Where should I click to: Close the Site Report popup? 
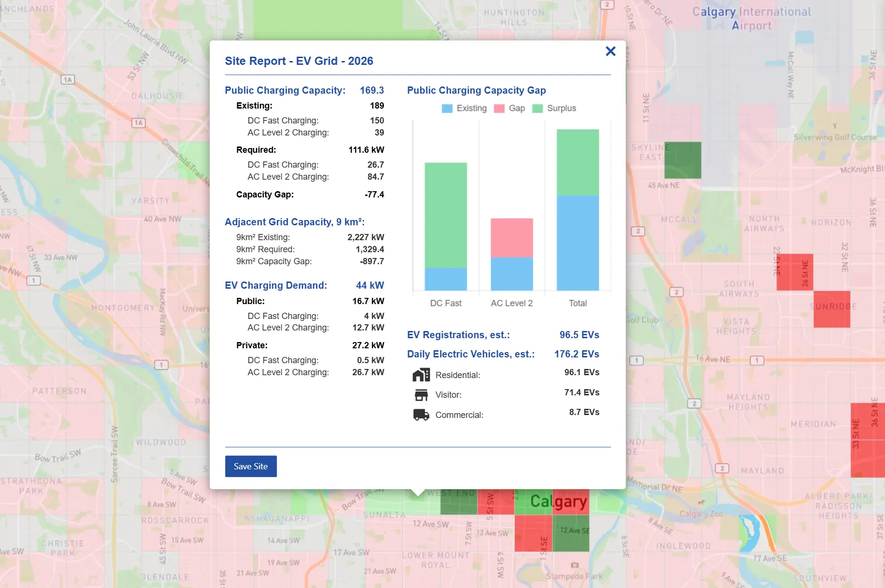[x=610, y=51]
